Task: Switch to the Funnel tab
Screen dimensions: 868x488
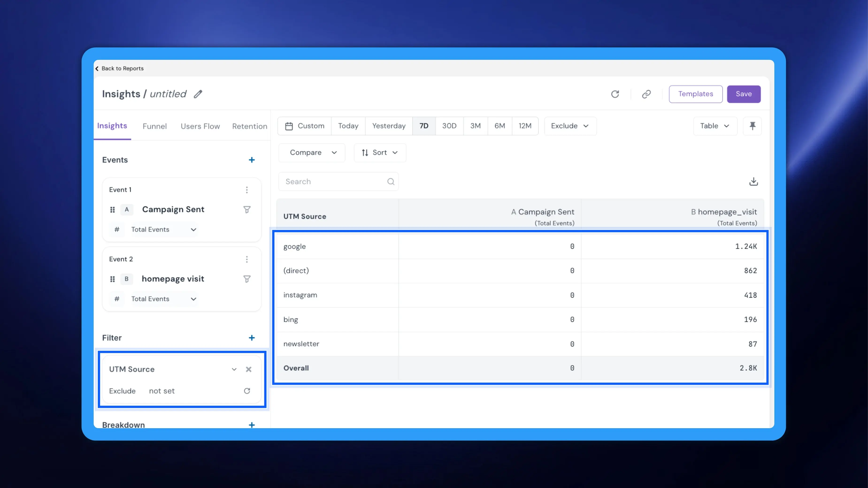Action: [x=155, y=126]
